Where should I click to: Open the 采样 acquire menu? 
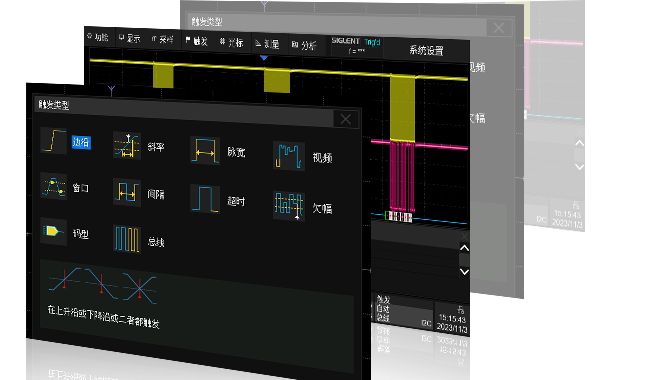point(162,40)
